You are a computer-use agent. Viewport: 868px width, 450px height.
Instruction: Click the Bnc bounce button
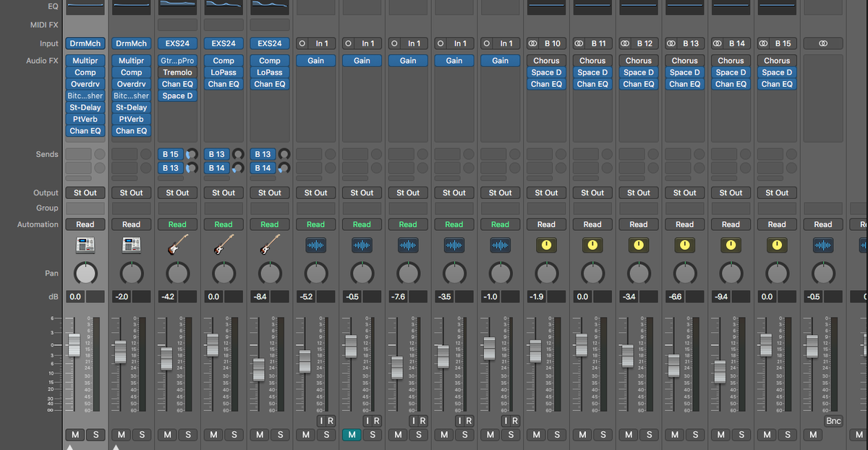coord(833,420)
